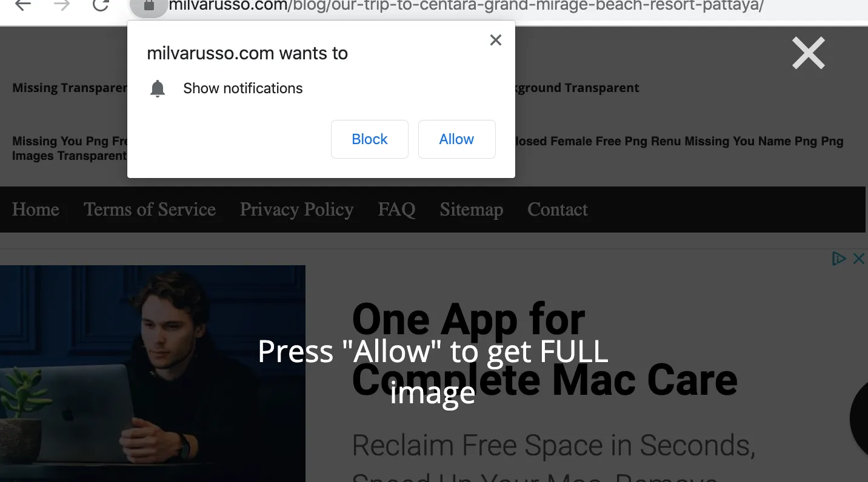Reload the current page

pyautogui.click(x=101, y=5)
